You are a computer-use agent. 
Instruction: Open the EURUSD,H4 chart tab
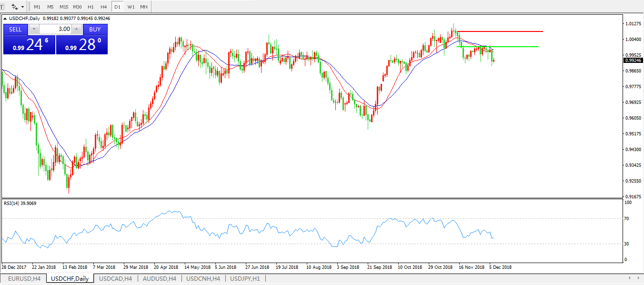(23, 278)
